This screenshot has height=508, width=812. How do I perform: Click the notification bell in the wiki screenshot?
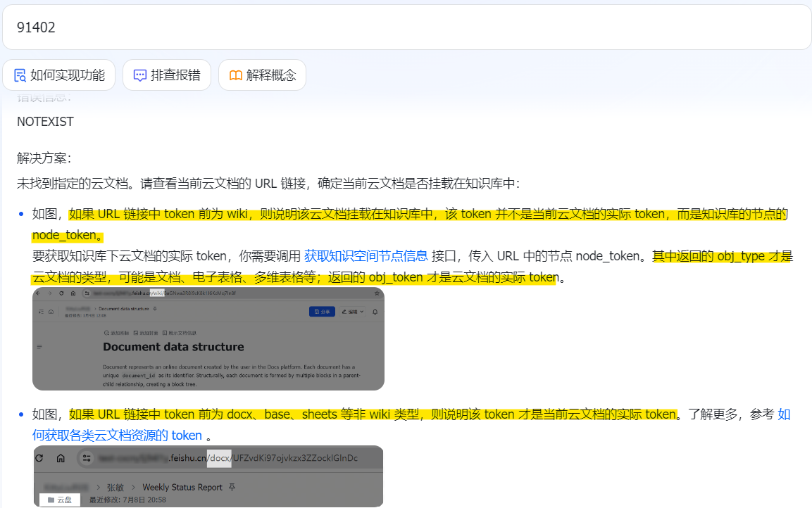tap(375, 311)
